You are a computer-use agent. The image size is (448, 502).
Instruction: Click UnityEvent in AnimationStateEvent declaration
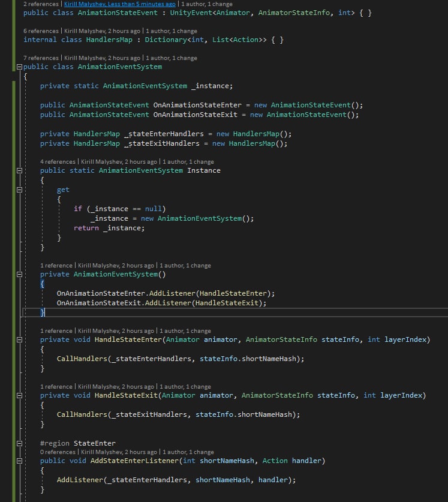[191, 13]
